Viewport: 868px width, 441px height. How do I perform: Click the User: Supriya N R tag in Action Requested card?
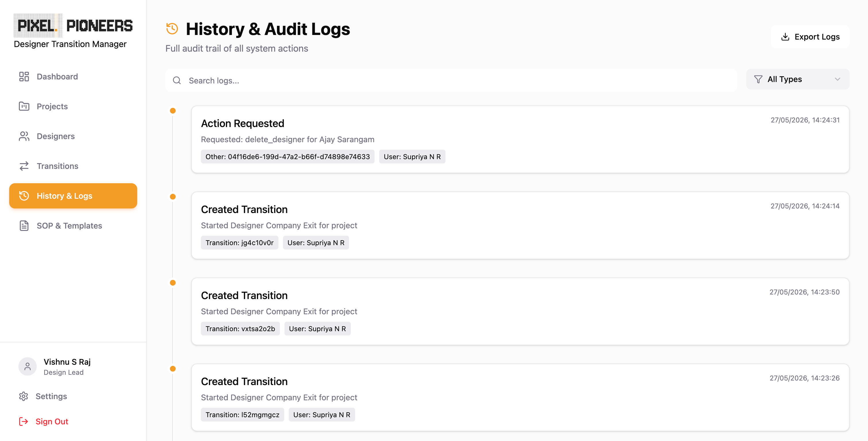click(412, 157)
